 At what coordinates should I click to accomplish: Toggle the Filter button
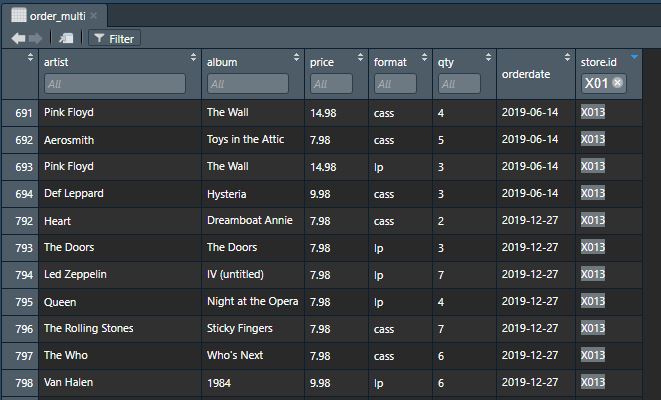pyautogui.click(x=114, y=39)
